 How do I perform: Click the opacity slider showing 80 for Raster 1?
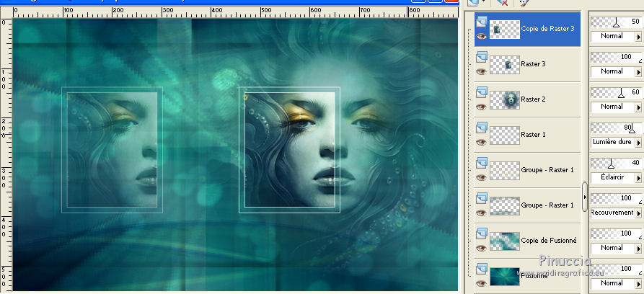pyautogui.click(x=617, y=128)
